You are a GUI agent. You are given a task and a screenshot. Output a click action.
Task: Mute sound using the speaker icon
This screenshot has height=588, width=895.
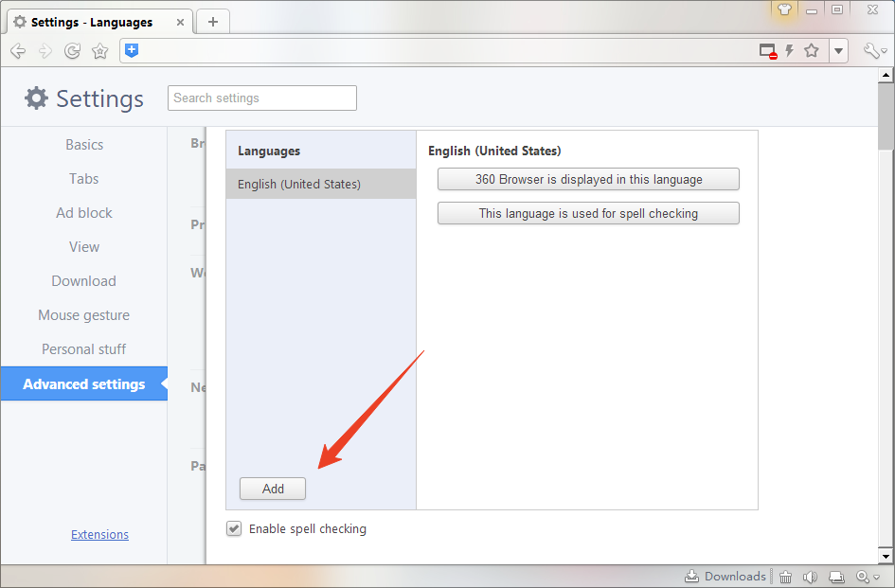[810, 577]
